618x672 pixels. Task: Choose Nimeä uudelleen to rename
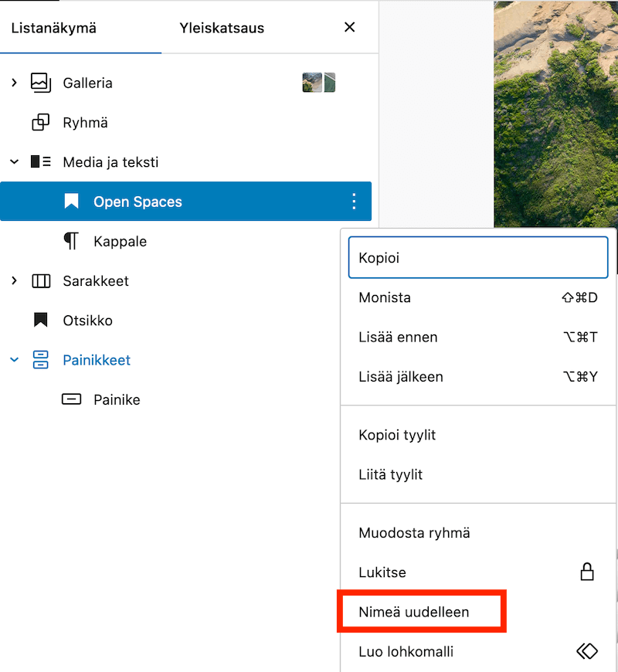click(x=478, y=612)
